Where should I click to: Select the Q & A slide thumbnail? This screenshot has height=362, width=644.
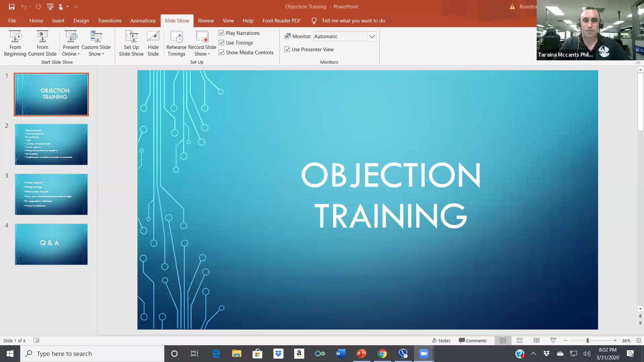51,244
